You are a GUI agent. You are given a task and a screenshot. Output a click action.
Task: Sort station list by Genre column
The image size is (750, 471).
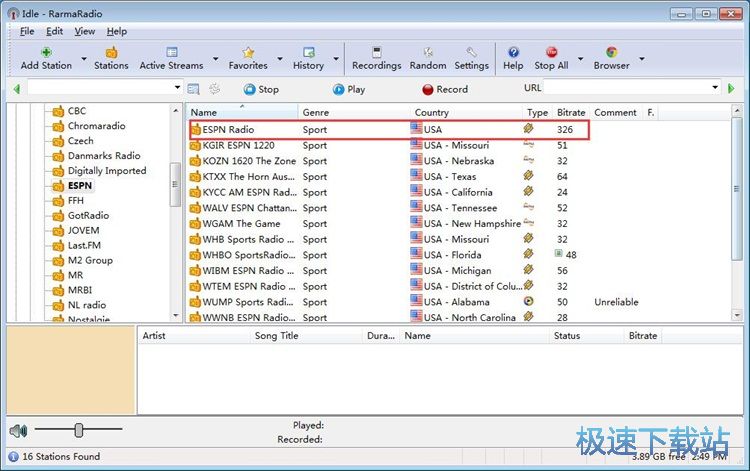point(353,112)
